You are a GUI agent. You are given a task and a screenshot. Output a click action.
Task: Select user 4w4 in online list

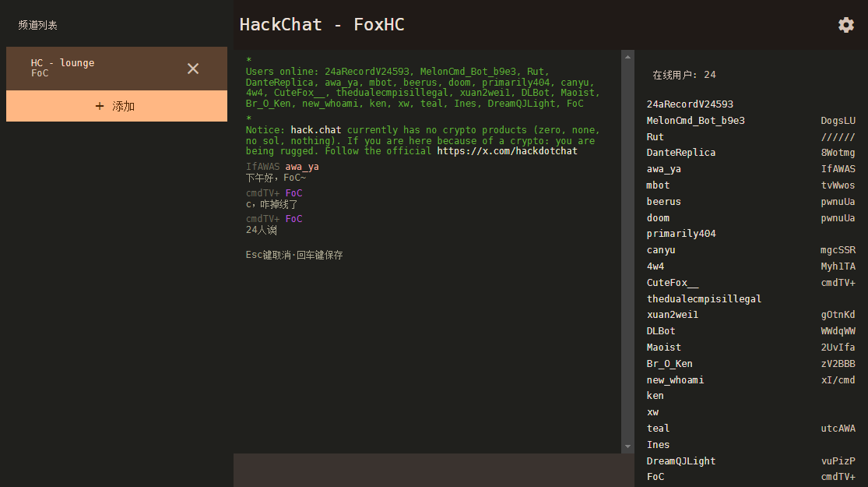pos(655,266)
